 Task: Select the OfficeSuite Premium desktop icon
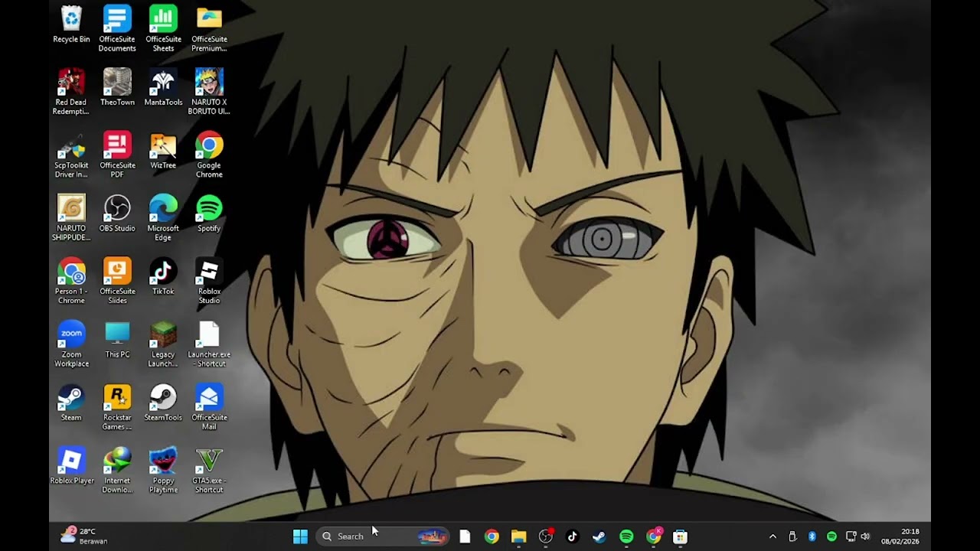[x=209, y=29]
